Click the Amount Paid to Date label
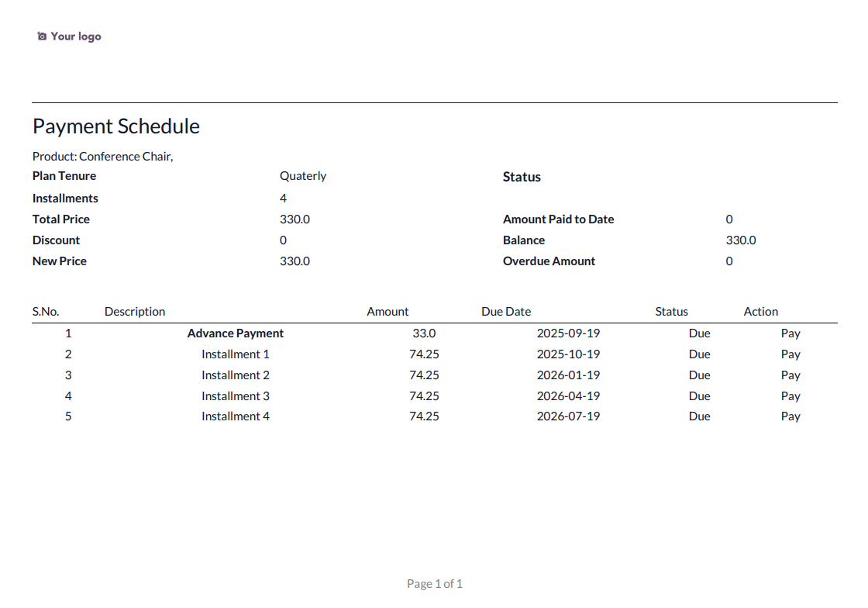The width and height of the screenshot is (868, 608). (x=558, y=219)
